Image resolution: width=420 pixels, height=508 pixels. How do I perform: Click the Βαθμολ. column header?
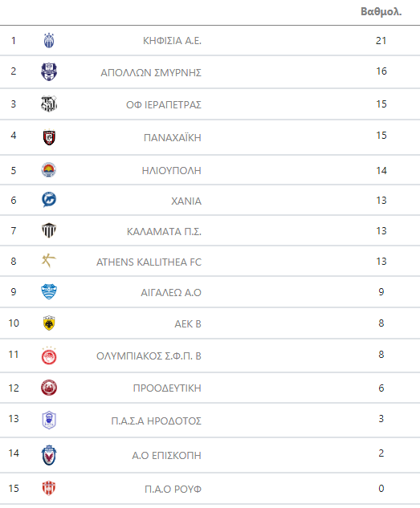pyautogui.click(x=381, y=12)
